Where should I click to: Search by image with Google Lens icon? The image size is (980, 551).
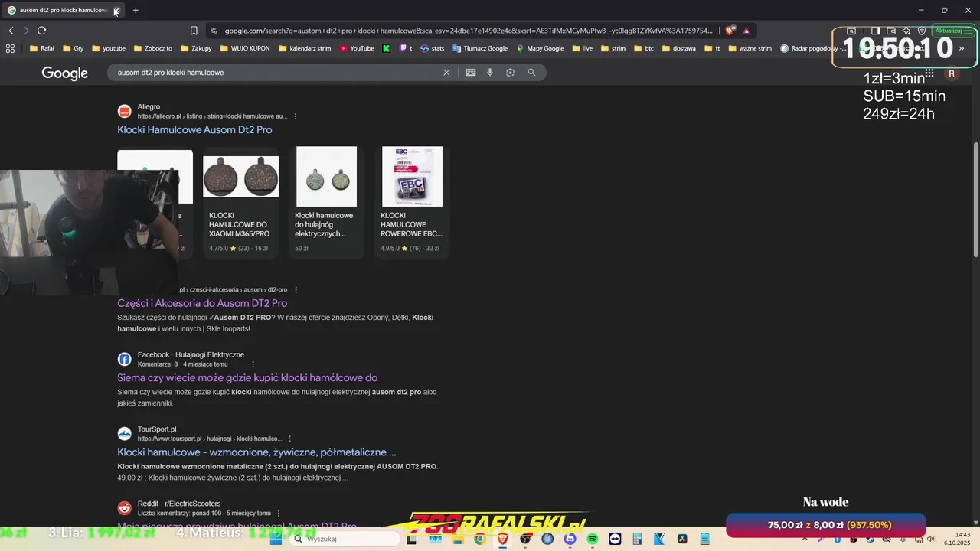click(510, 72)
